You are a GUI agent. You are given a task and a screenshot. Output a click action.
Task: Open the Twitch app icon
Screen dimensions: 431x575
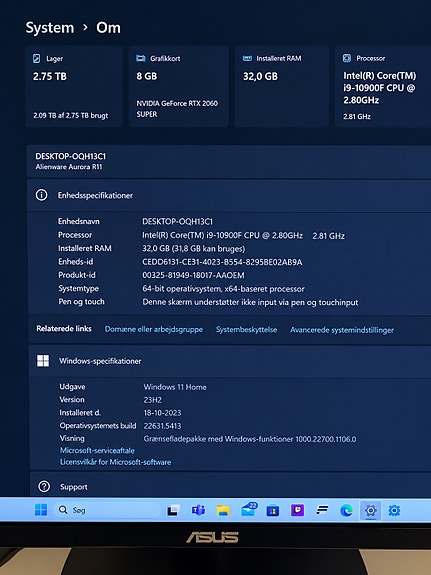coord(297,510)
